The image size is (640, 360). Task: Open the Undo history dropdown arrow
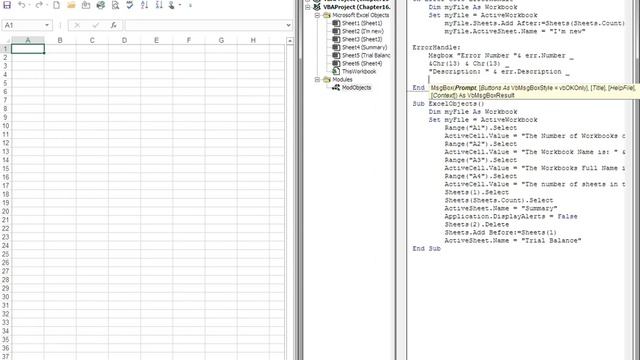click(29, 5)
